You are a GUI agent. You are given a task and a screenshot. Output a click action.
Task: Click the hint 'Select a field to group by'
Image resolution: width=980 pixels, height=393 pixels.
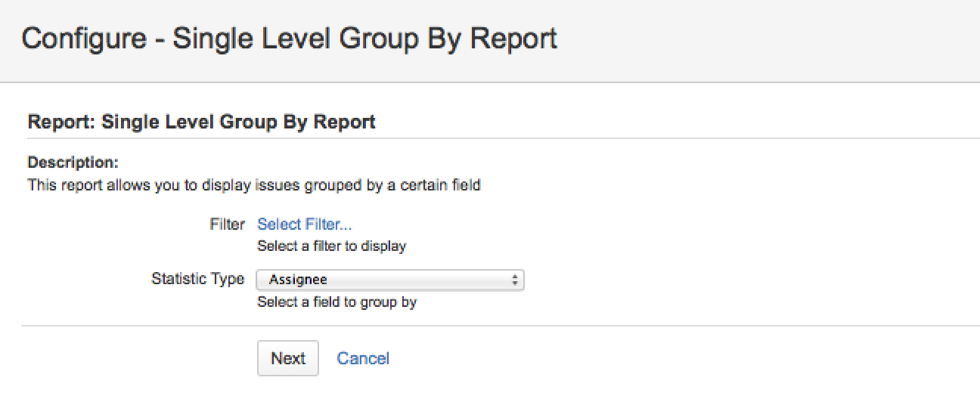(x=337, y=302)
